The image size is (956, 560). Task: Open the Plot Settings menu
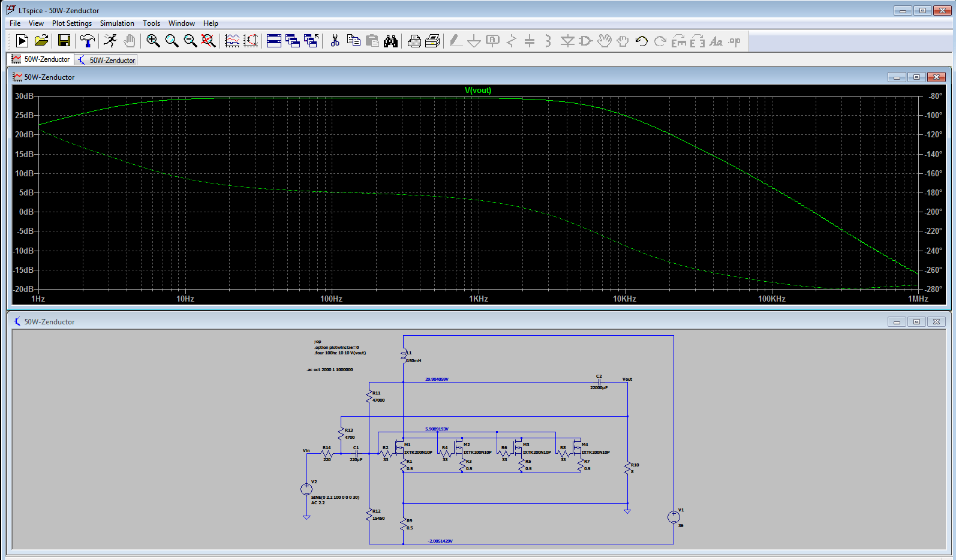click(x=72, y=23)
